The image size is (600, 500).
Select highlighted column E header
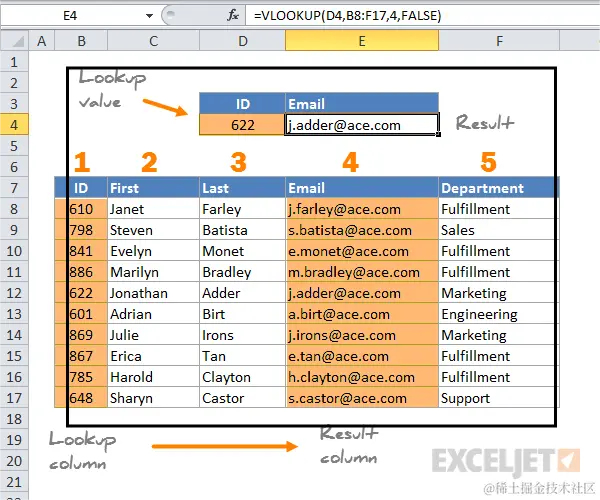(x=362, y=41)
